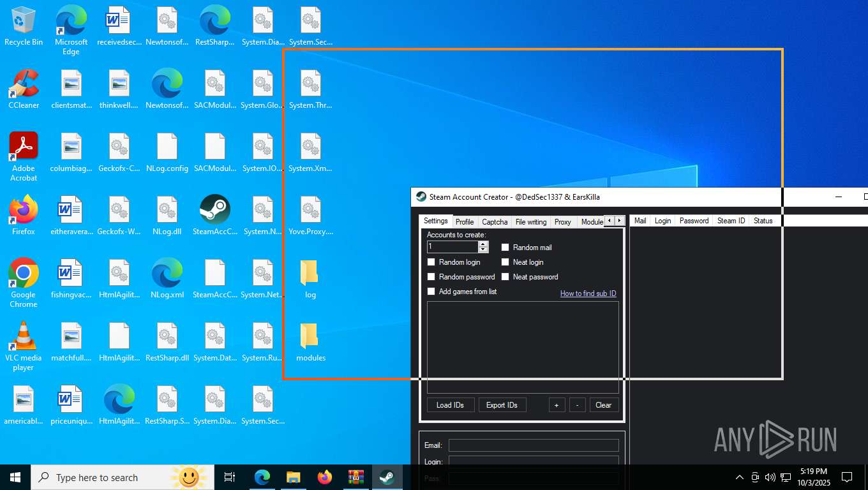Show hidden icons in the system tray
This screenshot has height=490, width=868.
click(740, 477)
